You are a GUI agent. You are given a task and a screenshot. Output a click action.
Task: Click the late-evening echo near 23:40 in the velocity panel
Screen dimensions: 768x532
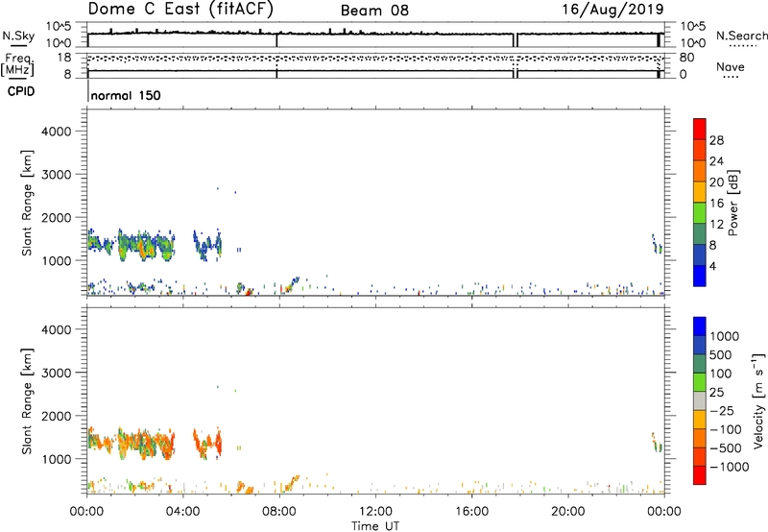point(657,443)
